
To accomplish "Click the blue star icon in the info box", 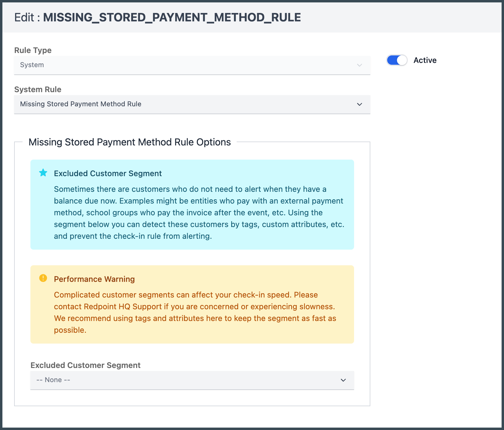I will (43, 173).
